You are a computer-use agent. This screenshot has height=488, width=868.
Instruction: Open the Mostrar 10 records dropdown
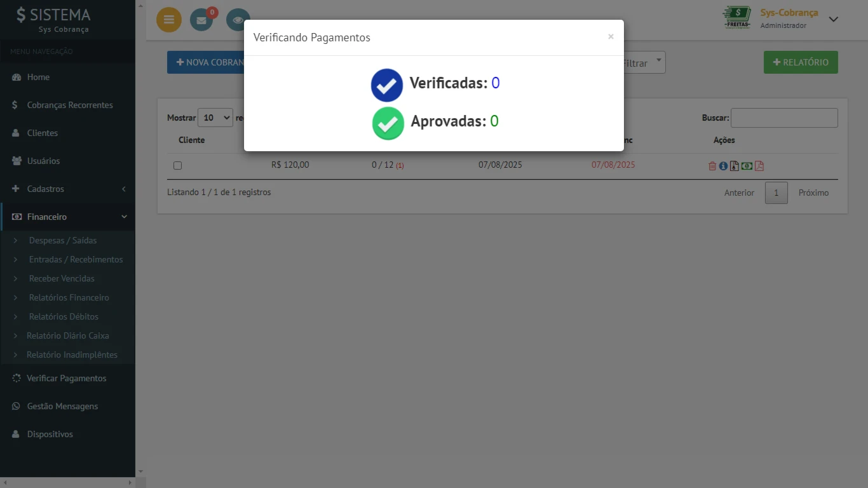(x=215, y=118)
